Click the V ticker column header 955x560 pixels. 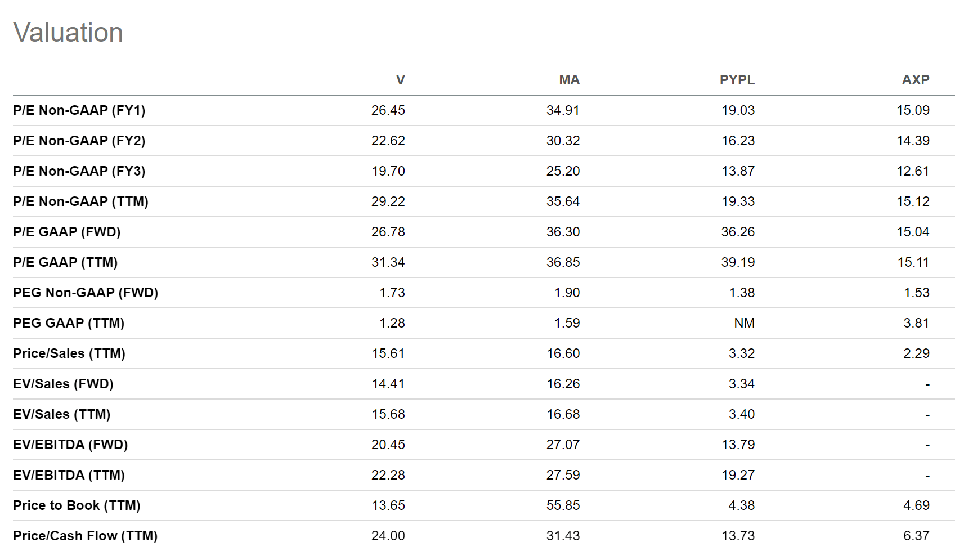(x=400, y=80)
